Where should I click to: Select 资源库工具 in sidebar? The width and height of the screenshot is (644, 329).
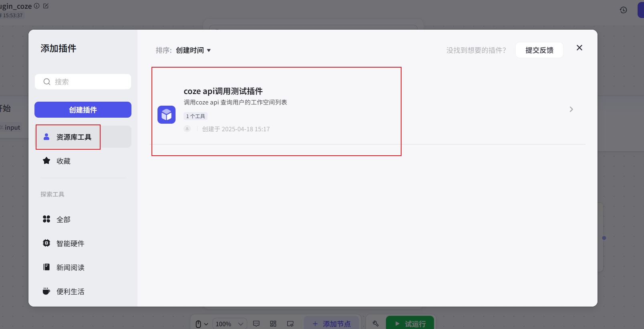(83, 137)
